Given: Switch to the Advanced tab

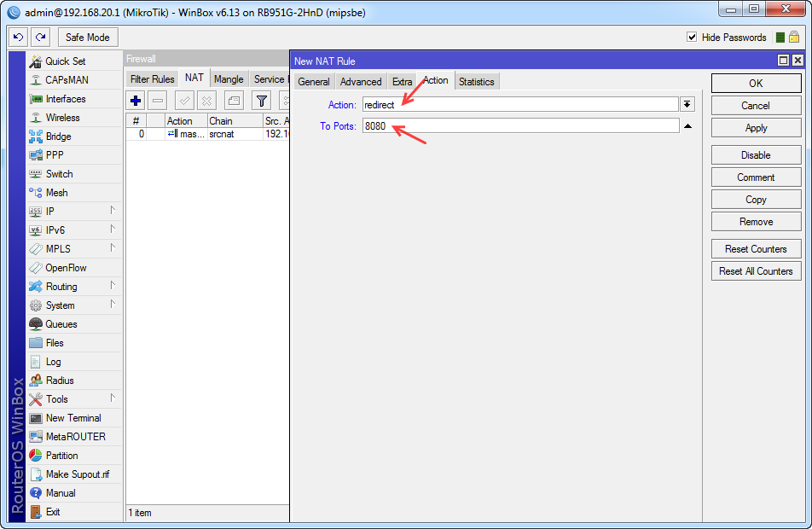Looking at the screenshot, I should [361, 82].
